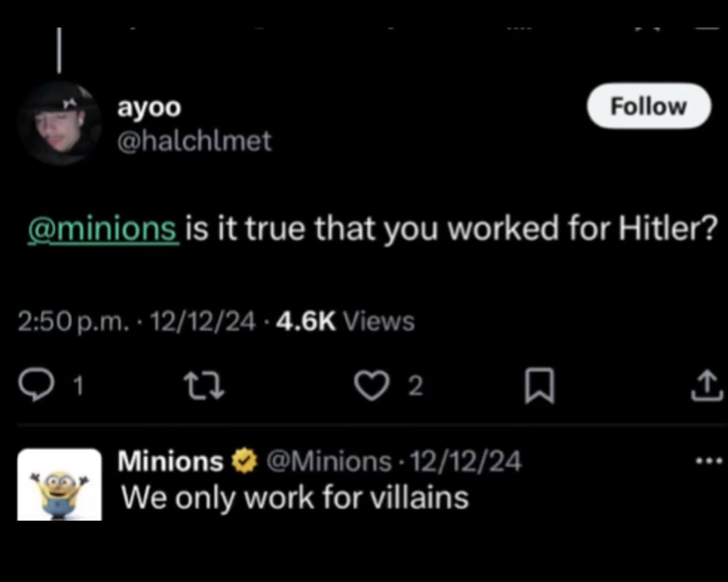Like the tweet with the heart icon
The width and height of the screenshot is (728, 582).
pyautogui.click(x=371, y=386)
